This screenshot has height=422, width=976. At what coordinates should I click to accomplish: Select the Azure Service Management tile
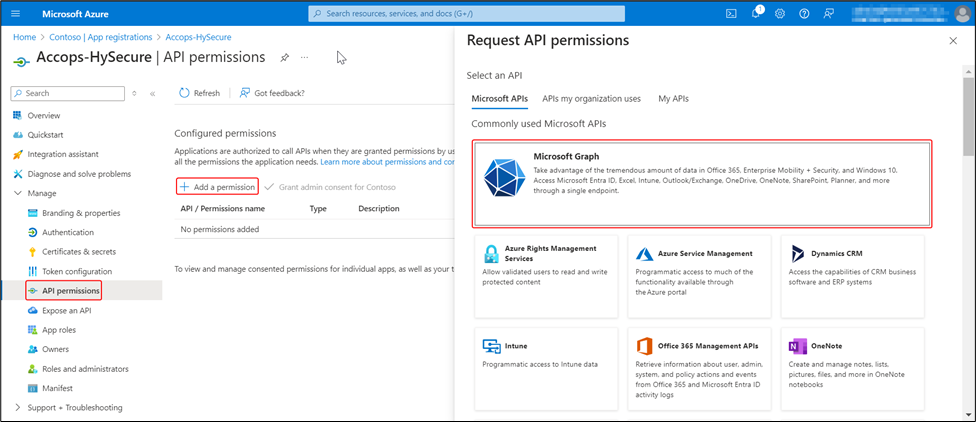point(699,275)
